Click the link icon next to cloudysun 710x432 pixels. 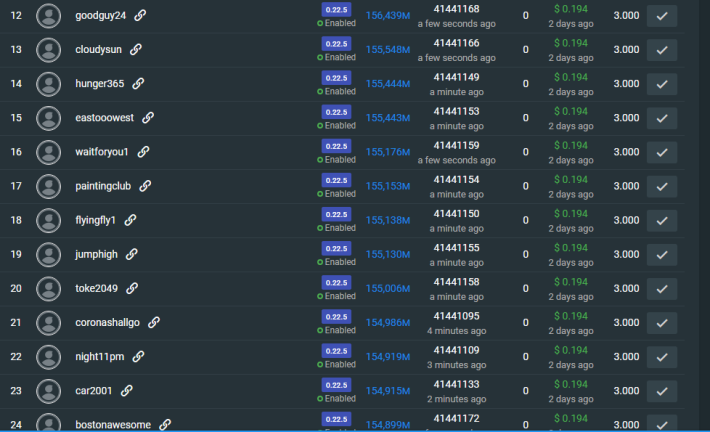click(136, 49)
